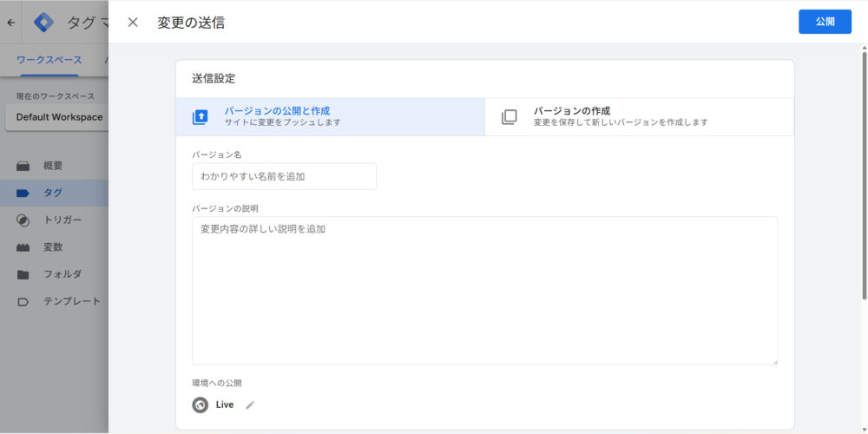Open the ワークスペース tab
Screen dimensions: 868x434
tap(49, 60)
